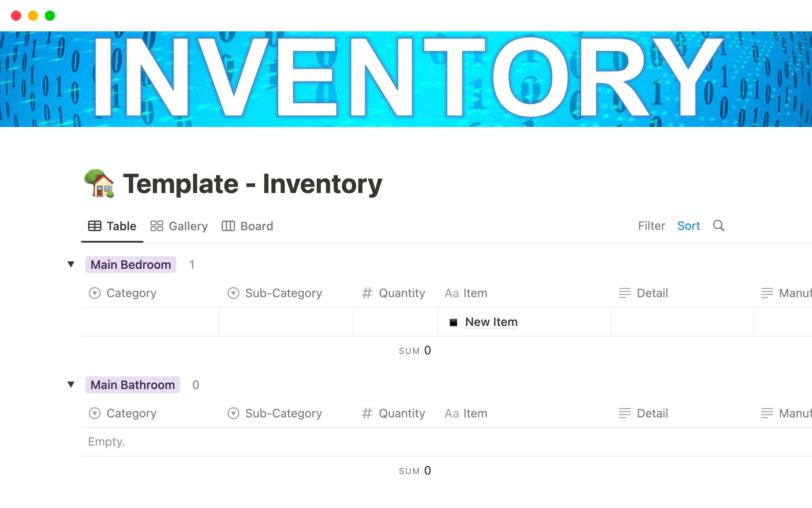Click the gallery grid icon beside Gallery
Screen dimensions: 812x508
point(156,226)
